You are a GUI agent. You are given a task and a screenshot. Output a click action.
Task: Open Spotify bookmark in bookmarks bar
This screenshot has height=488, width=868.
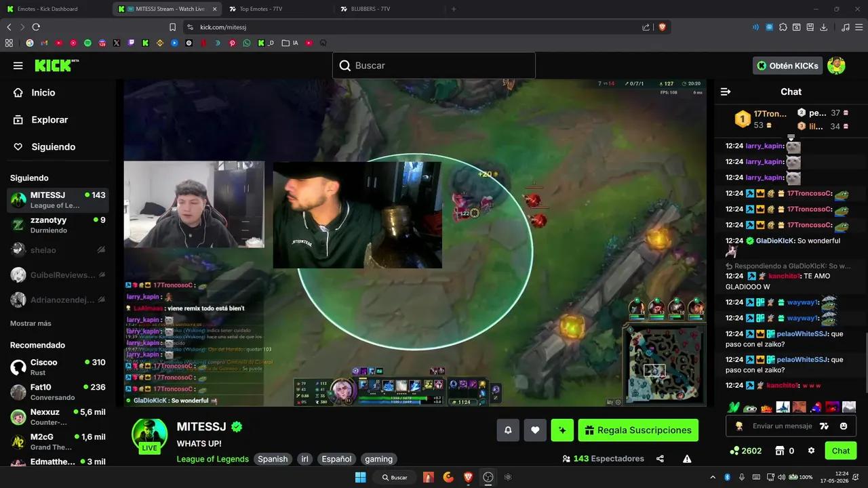(87, 43)
